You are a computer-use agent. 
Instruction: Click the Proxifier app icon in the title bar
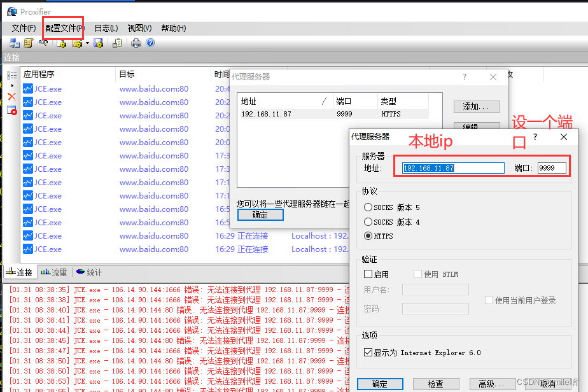click(x=12, y=11)
